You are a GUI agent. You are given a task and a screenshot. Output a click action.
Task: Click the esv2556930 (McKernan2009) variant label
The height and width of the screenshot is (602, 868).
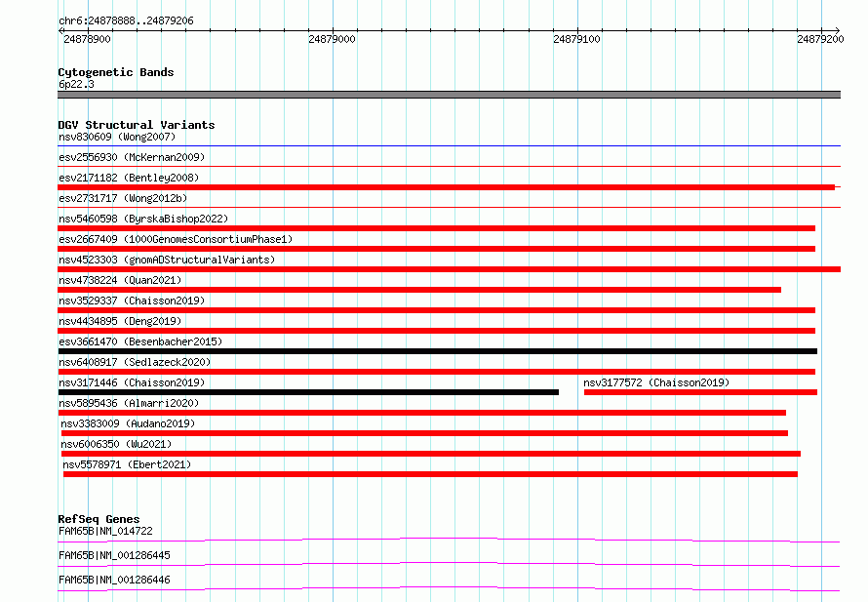pos(132,157)
